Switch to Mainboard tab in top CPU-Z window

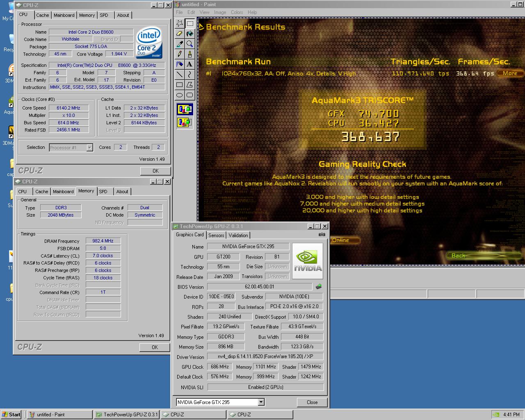64,15
